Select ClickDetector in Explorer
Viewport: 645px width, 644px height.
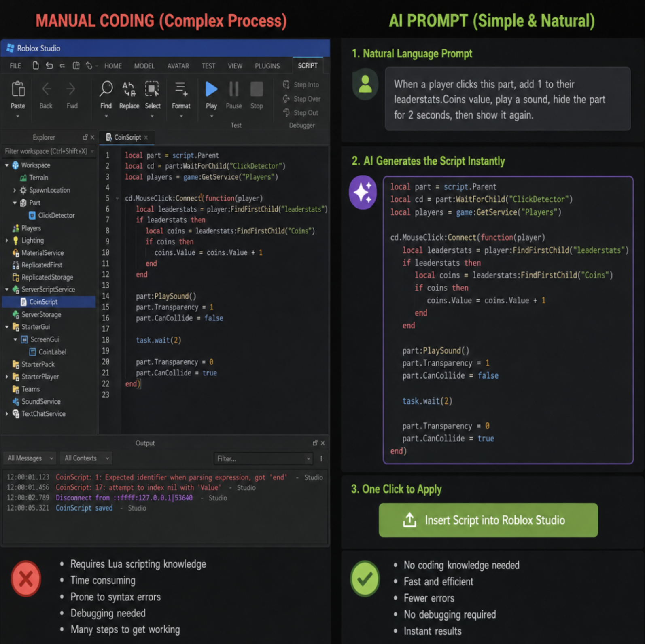(x=52, y=215)
